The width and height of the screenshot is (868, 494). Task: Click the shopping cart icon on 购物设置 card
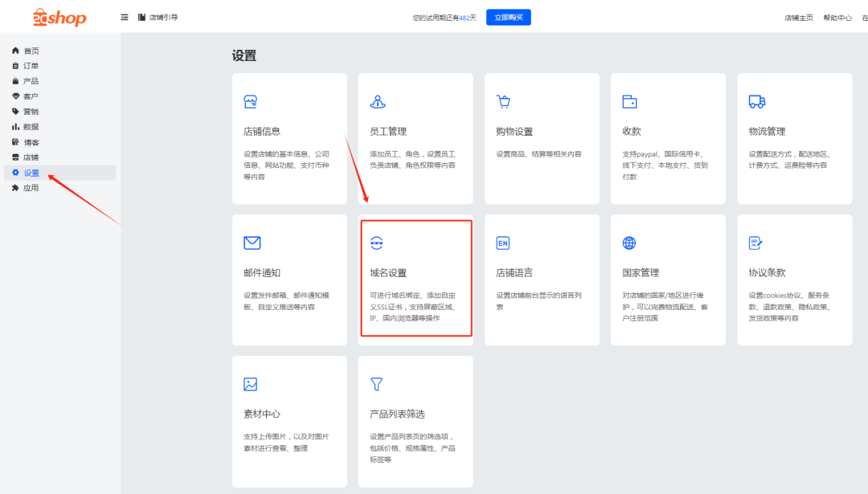[x=503, y=101]
